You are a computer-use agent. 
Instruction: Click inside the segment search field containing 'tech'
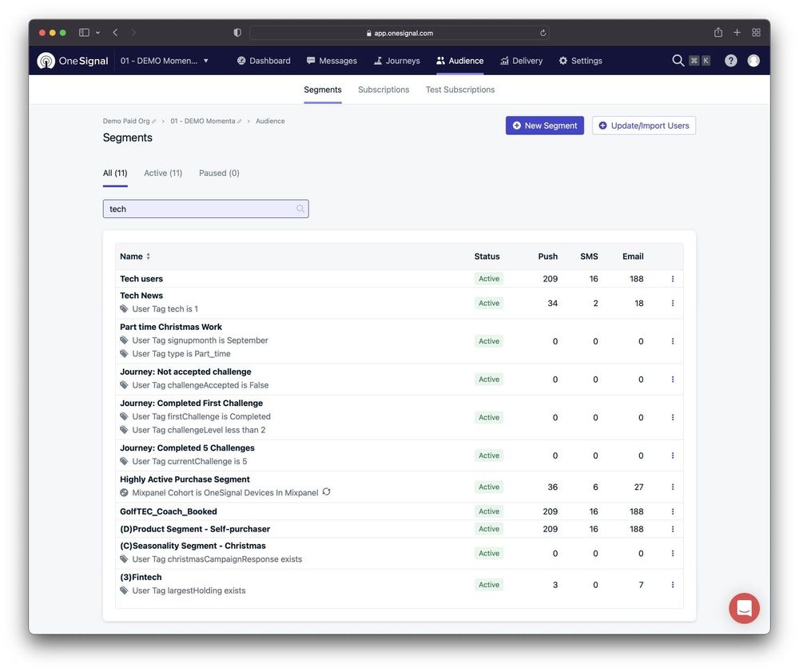pos(200,208)
